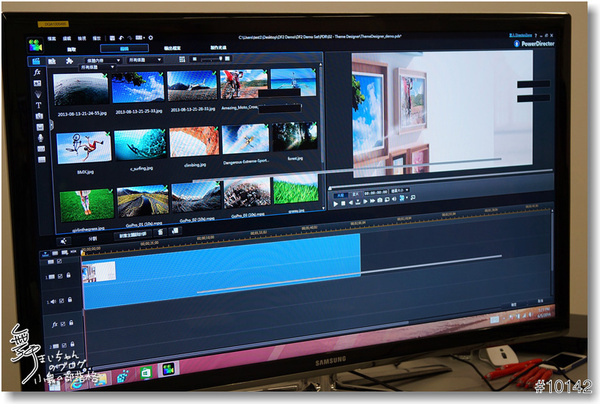Toggle the video track 2 enable checkbox
Viewport: 600px width, 404px height.
[64, 345]
